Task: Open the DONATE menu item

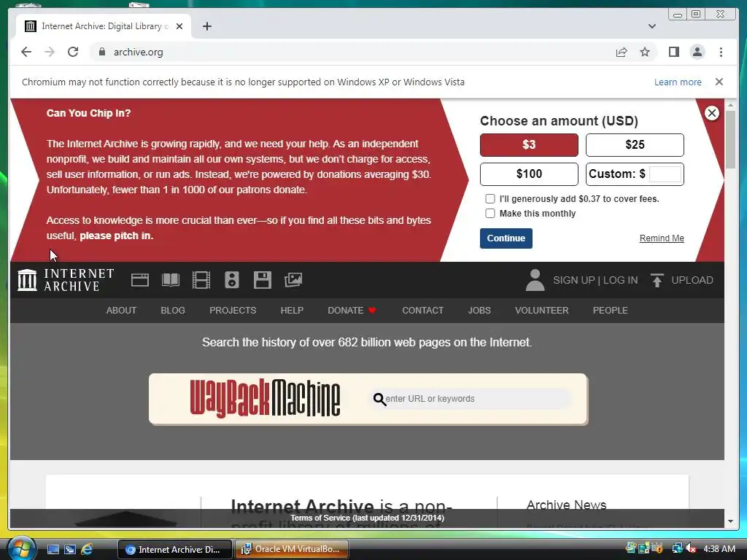Action: coord(352,311)
